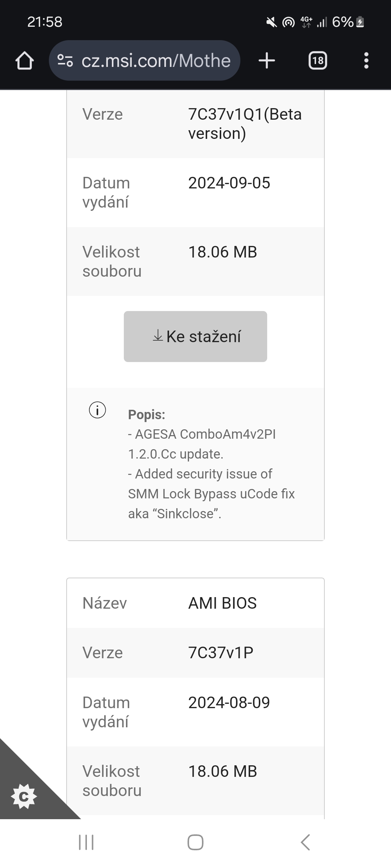Click the 7C37v1P version value
391x868 pixels.
pyautogui.click(x=220, y=653)
